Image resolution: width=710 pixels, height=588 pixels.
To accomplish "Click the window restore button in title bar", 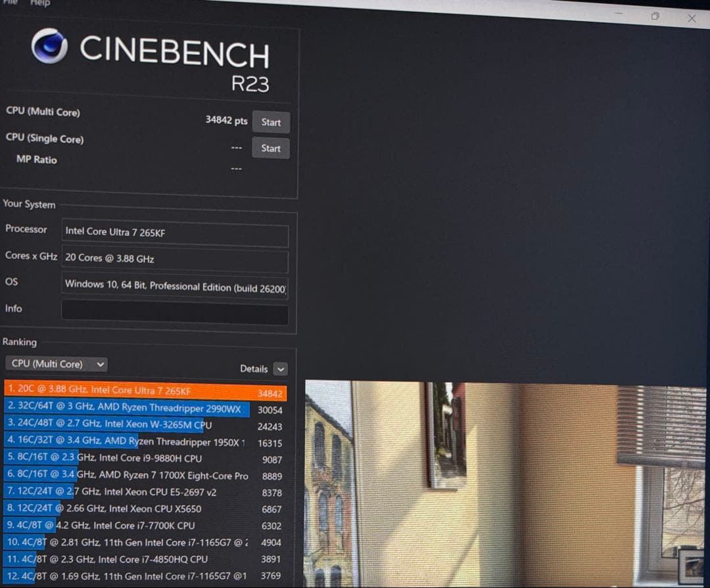I will point(655,15).
